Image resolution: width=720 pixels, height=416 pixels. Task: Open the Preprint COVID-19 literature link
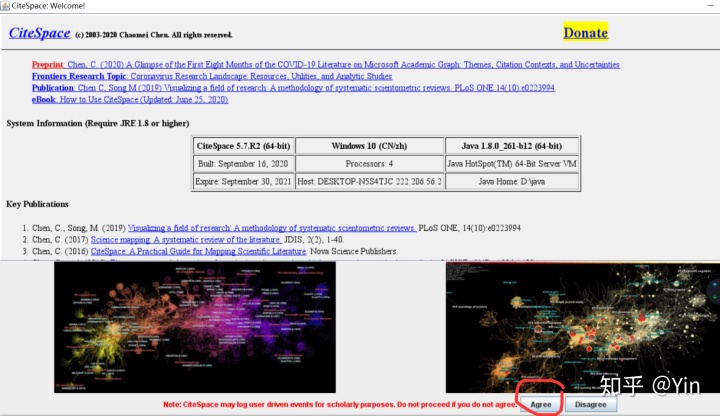point(326,65)
